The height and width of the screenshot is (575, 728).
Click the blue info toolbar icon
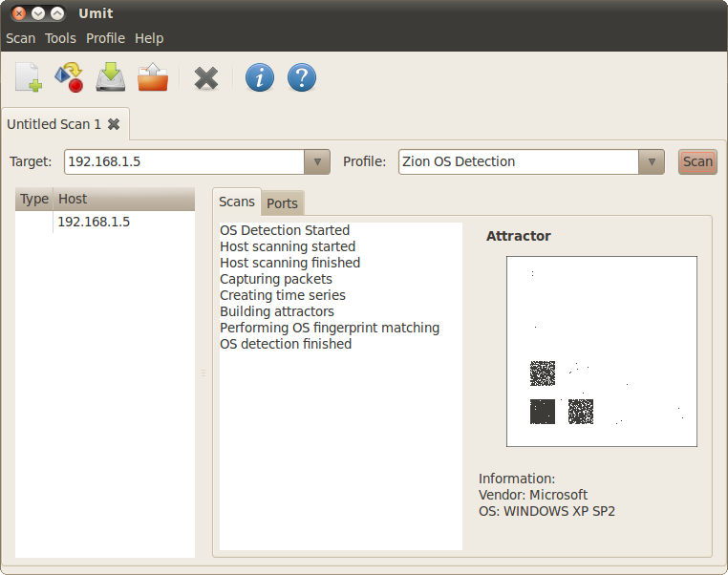pyautogui.click(x=260, y=77)
